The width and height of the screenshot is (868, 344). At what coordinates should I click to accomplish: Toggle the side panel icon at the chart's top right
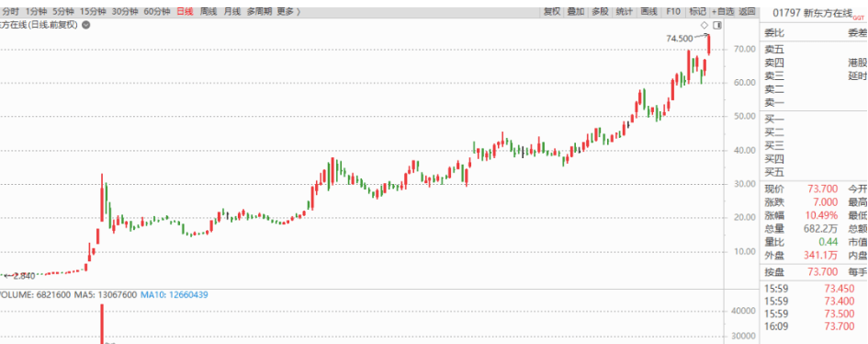point(717,25)
